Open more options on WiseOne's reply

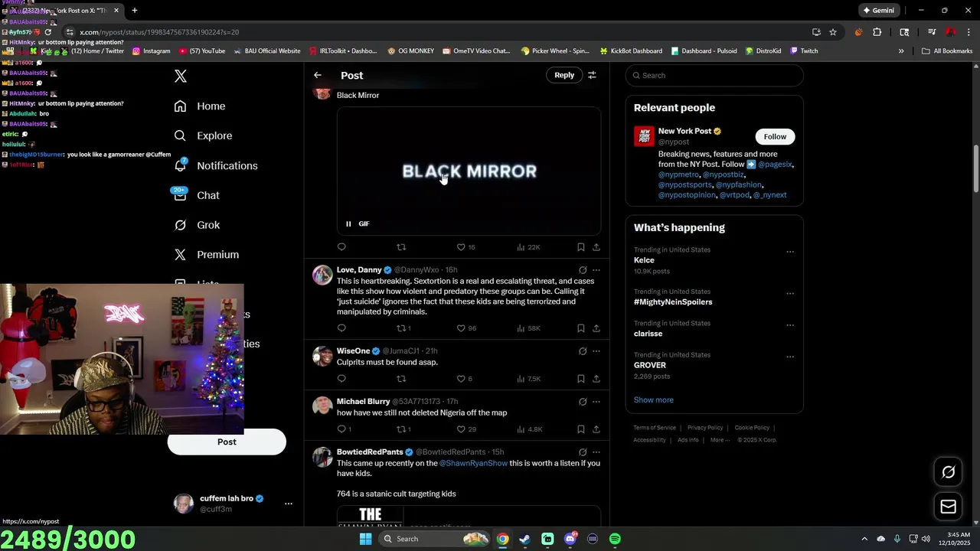(x=596, y=351)
